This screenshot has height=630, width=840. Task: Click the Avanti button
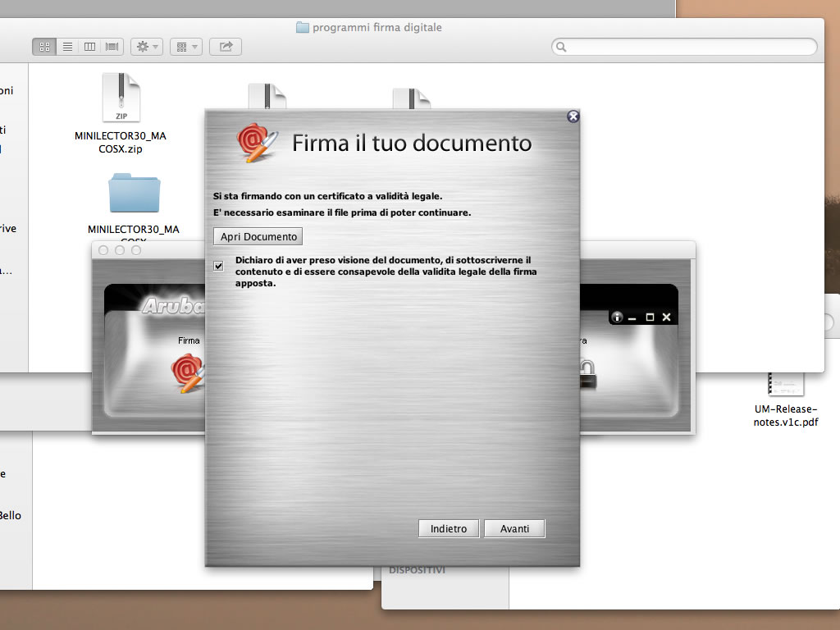pos(514,529)
